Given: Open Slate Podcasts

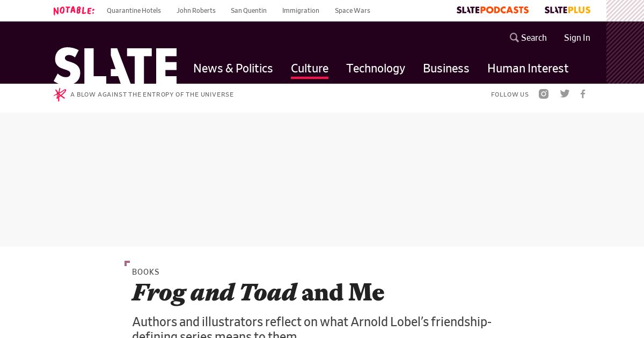Looking at the screenshot, I should tap(492, 10).
